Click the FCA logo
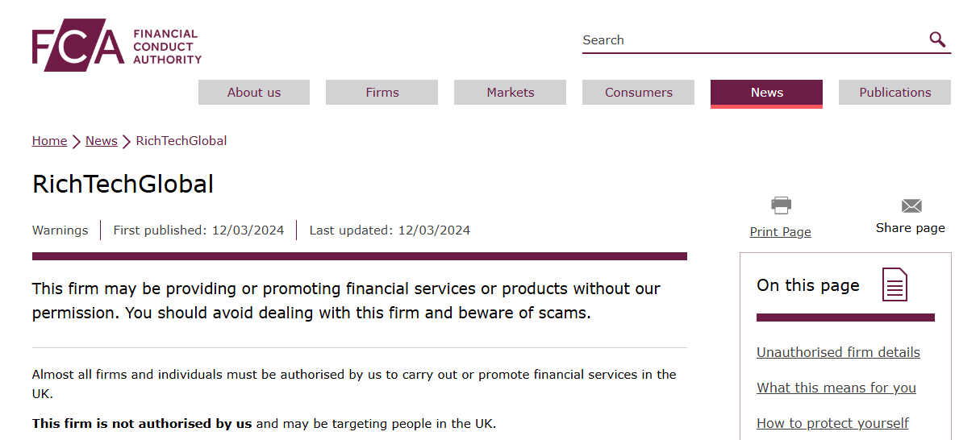The width and height of the screenshot is (980, 440). coord(117,45)
